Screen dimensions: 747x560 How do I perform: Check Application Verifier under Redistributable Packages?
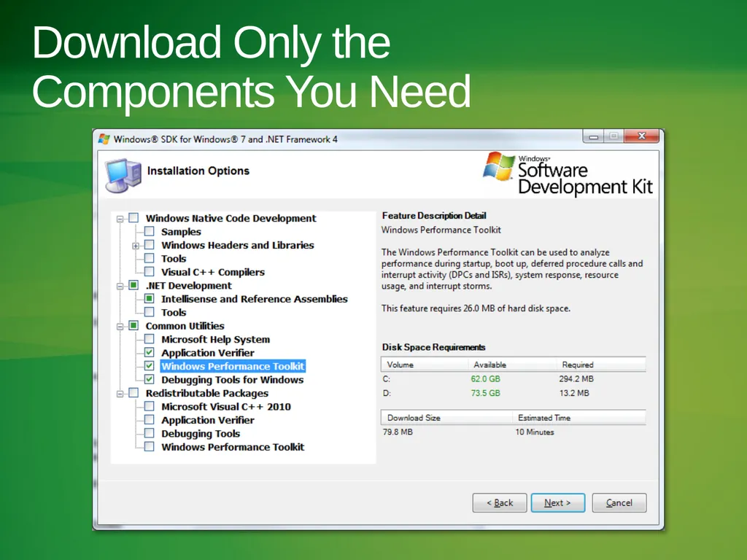click(x=150, y=419)
